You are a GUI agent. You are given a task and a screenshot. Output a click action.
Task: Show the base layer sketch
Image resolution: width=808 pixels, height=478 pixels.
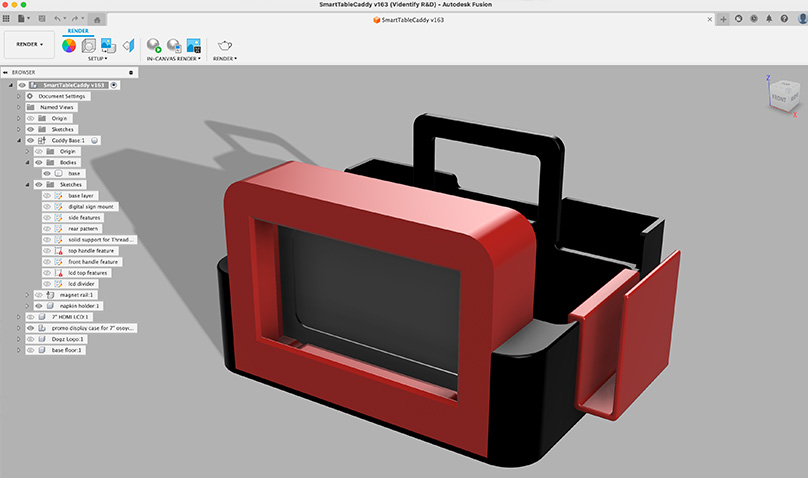47,196
